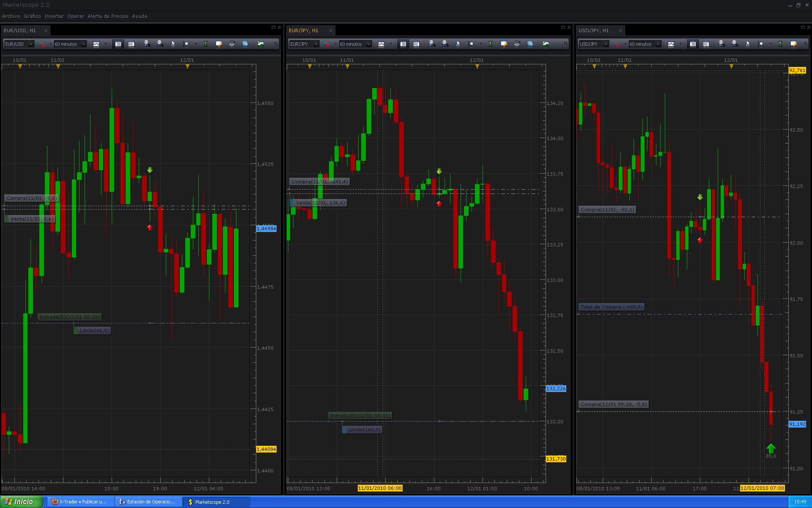Select cursor pointer tool in EUR/USD toolbar
The width and height of the screenshot is (812, 508).
173,44
